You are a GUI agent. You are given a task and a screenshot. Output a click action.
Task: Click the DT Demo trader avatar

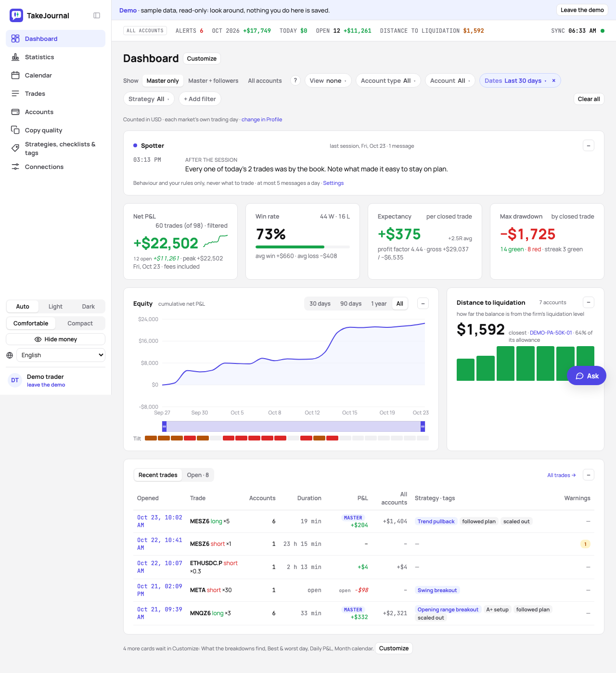point(15,380)
